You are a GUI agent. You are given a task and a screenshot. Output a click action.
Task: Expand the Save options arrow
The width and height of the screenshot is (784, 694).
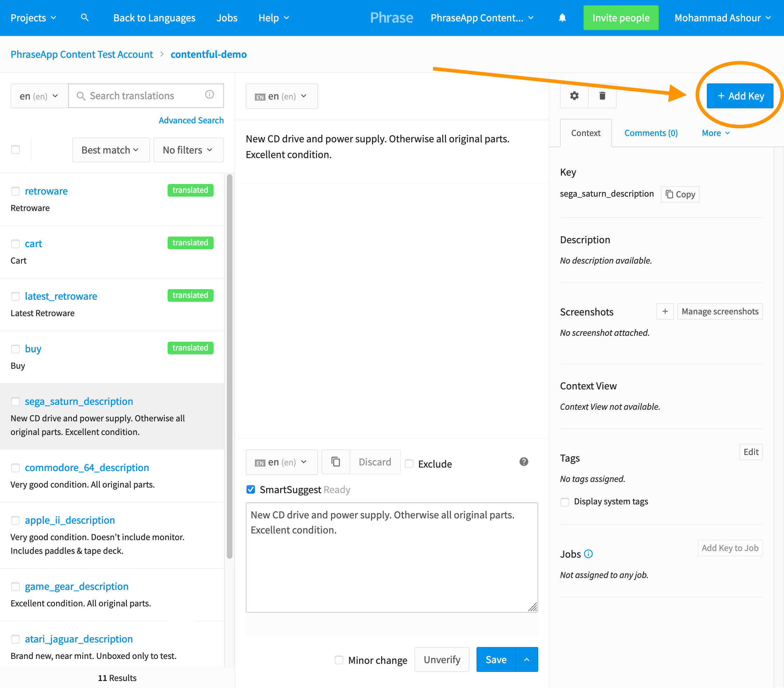(x=527, y=660)
